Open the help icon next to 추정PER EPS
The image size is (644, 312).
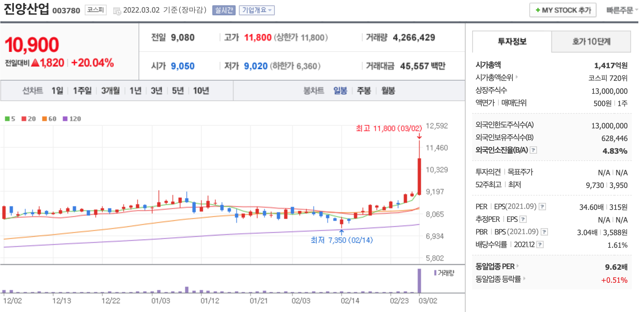click(x=523, y=219)
